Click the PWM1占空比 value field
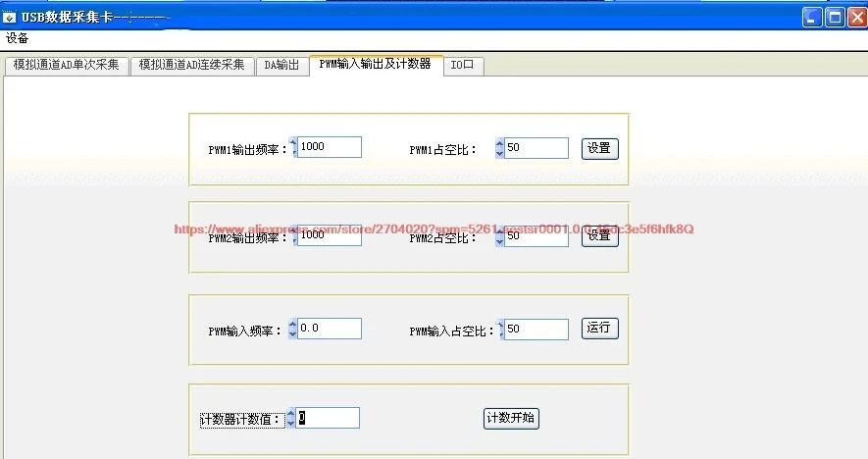Viewport: 868px width, 459px height. (536, 148)
